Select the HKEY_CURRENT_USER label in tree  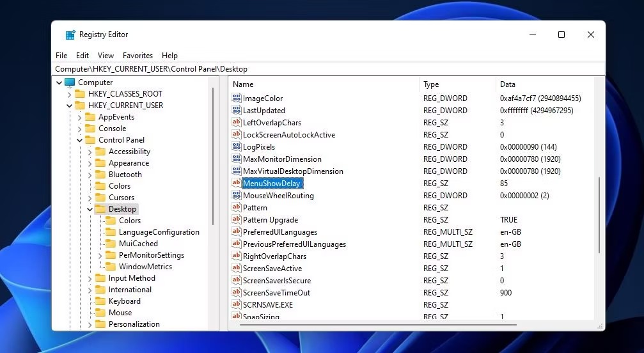click(125, 106)
